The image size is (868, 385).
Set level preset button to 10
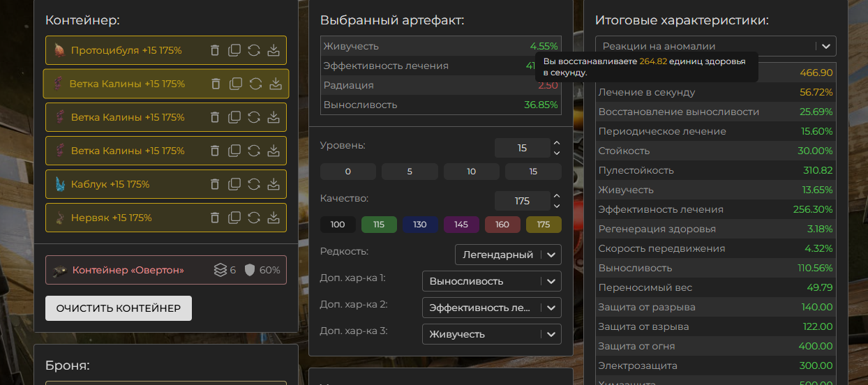click(x=471, y=172)
